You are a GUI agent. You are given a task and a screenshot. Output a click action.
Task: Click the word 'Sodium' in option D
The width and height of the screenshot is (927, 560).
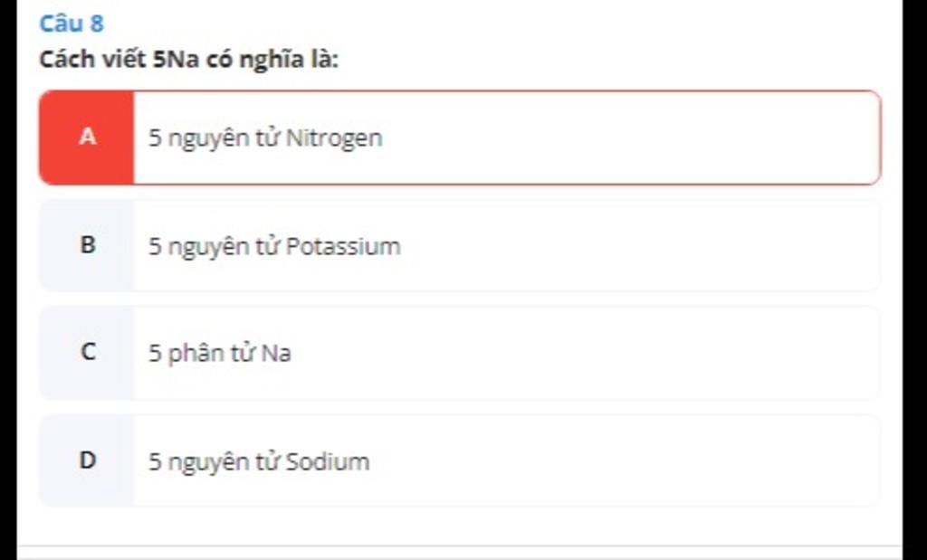(x=328, y=461)
